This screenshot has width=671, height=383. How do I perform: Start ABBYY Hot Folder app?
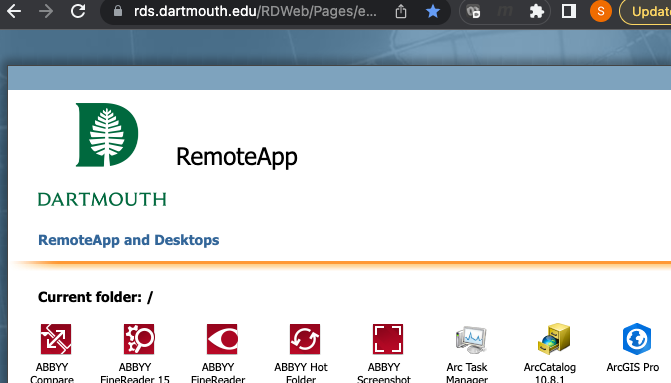tap(305, 339)
